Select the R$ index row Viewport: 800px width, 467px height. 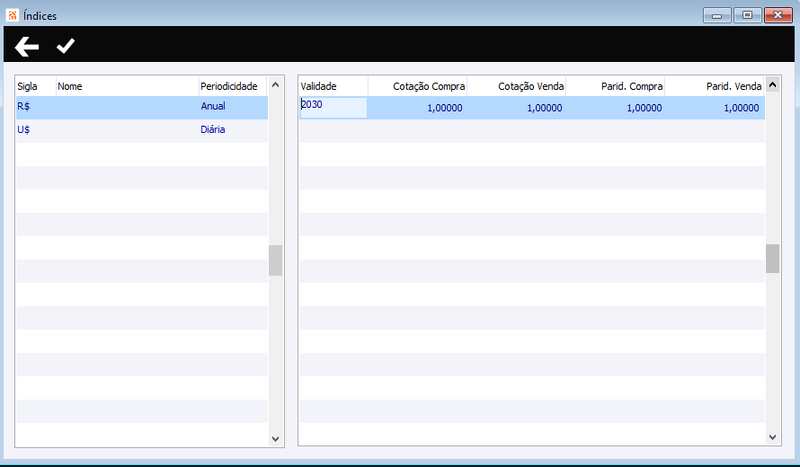coord(142,107)
